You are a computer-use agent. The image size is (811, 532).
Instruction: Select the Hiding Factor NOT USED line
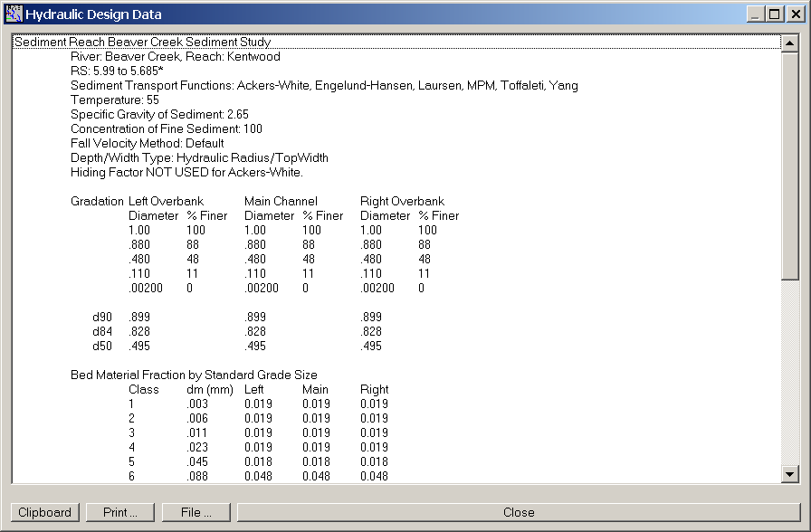(186, 172)
